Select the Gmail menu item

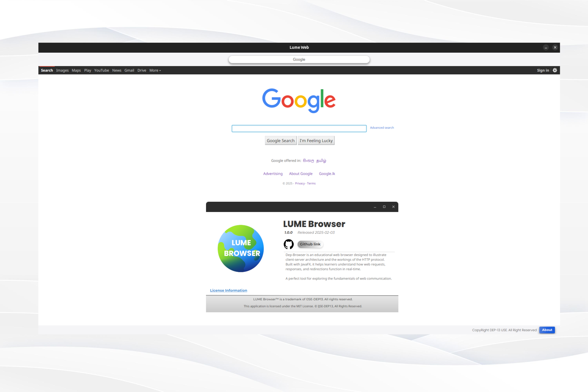(128, 70)
